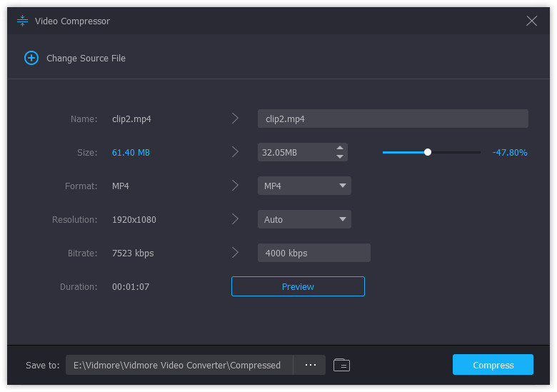This screenshot has width=557, height=392.
Task: Increase size with the up stepper arrow
Action: point(340,148)
